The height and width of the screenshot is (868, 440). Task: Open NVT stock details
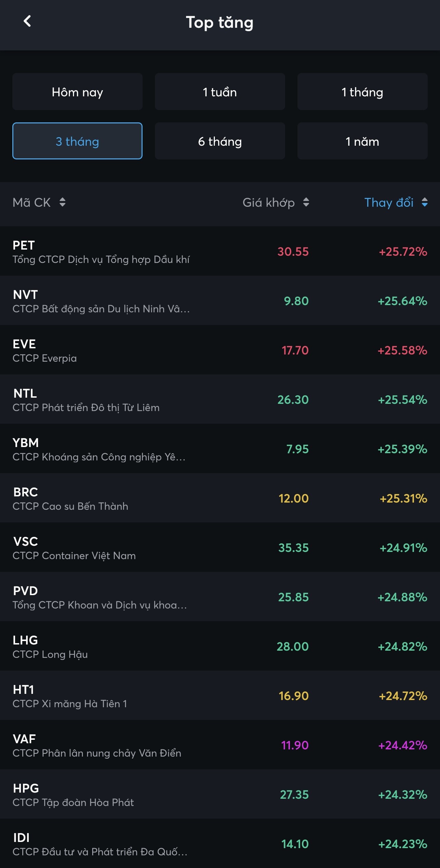coord(219,301)
